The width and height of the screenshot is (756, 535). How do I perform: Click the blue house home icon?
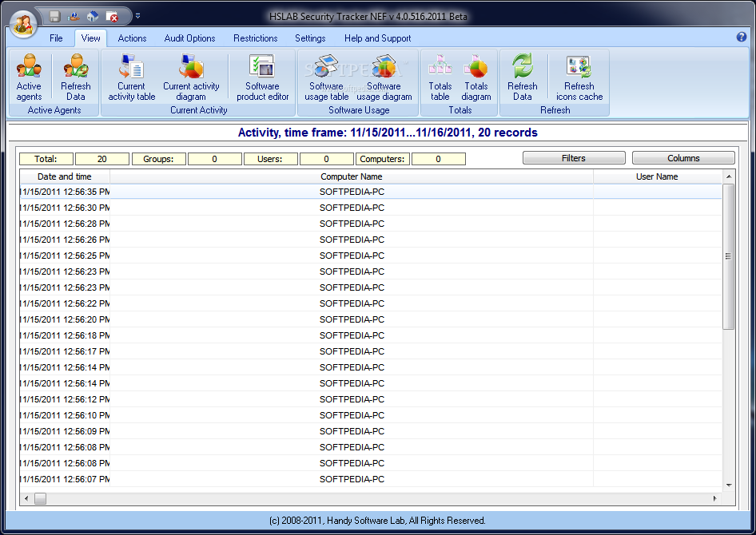93,17
